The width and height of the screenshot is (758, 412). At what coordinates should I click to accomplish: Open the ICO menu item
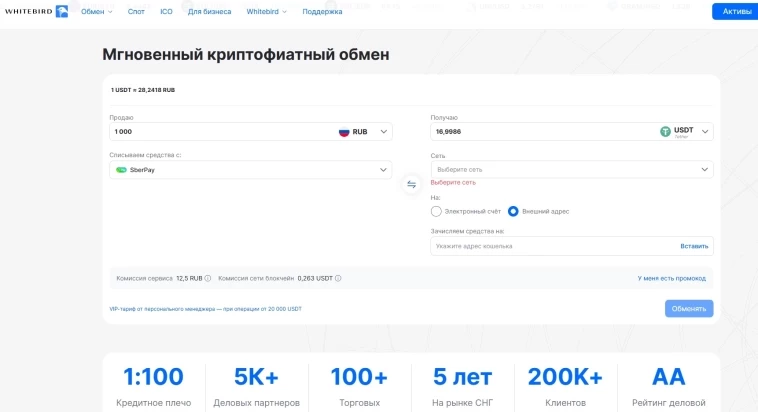tap(166, 12)
